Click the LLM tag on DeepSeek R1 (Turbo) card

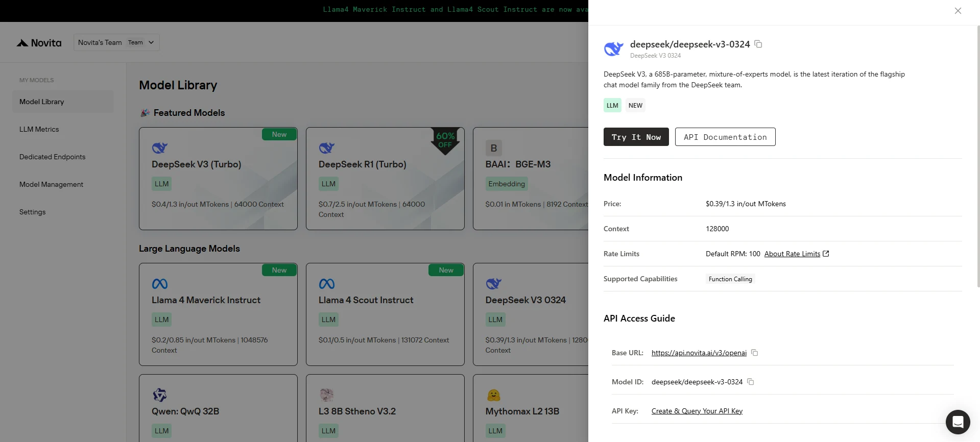(328, 184)
